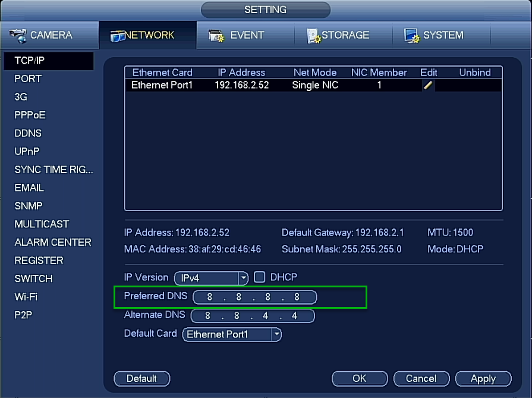532x398 pixels.
Task: Open the ALARM CENTER settings page
Action: pyautogui.click(x=53, y=242)
